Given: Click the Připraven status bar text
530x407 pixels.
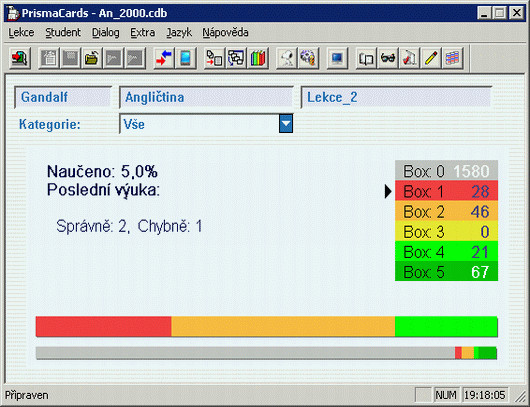Looking at the screenshot, I should pyautogui.click(x=26, y=395).
